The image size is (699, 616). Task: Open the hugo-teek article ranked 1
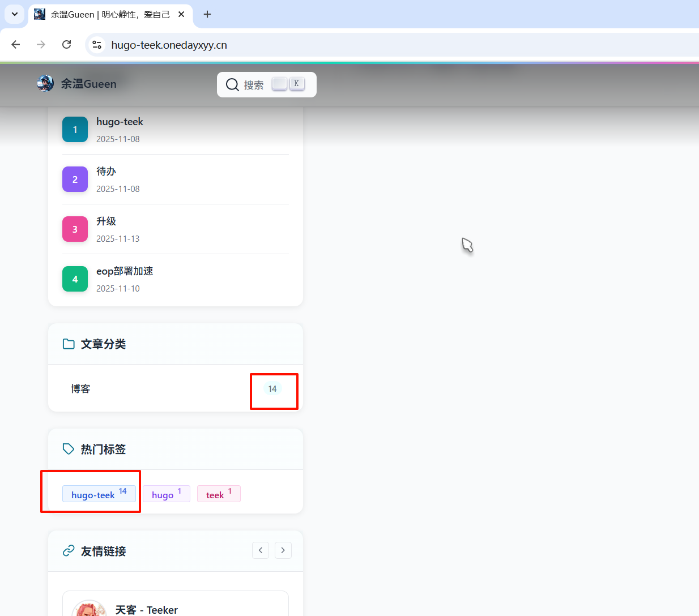point(120,122)
